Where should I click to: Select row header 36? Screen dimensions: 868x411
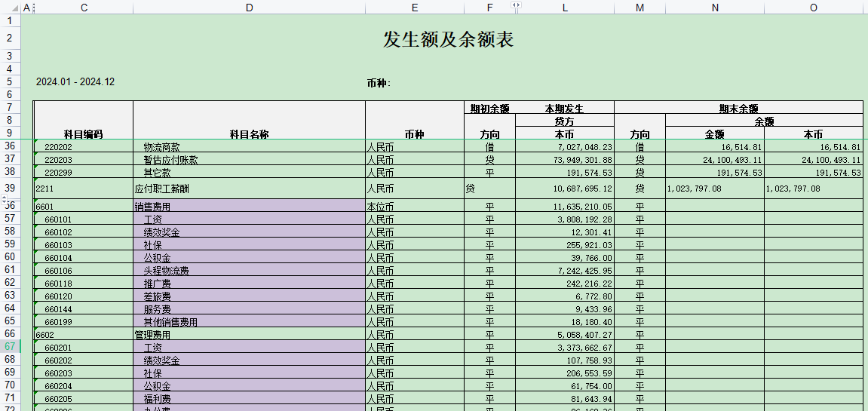(x=10, y=146)
